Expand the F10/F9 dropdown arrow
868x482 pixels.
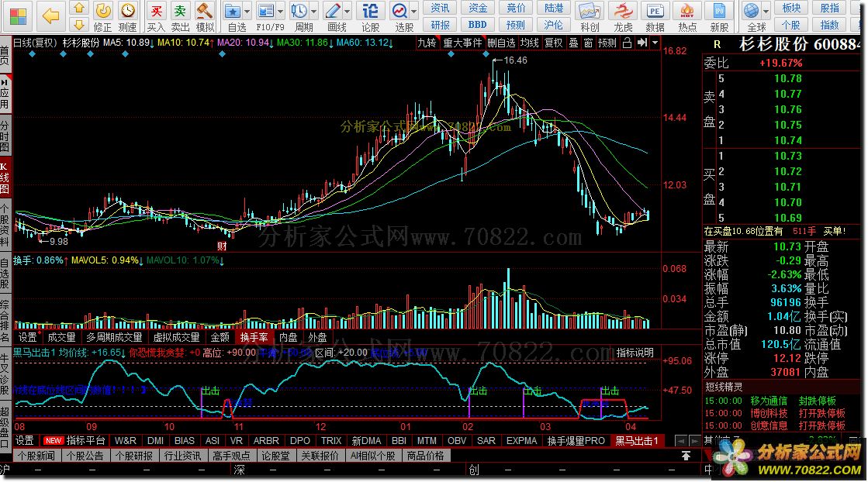point(281,11)
